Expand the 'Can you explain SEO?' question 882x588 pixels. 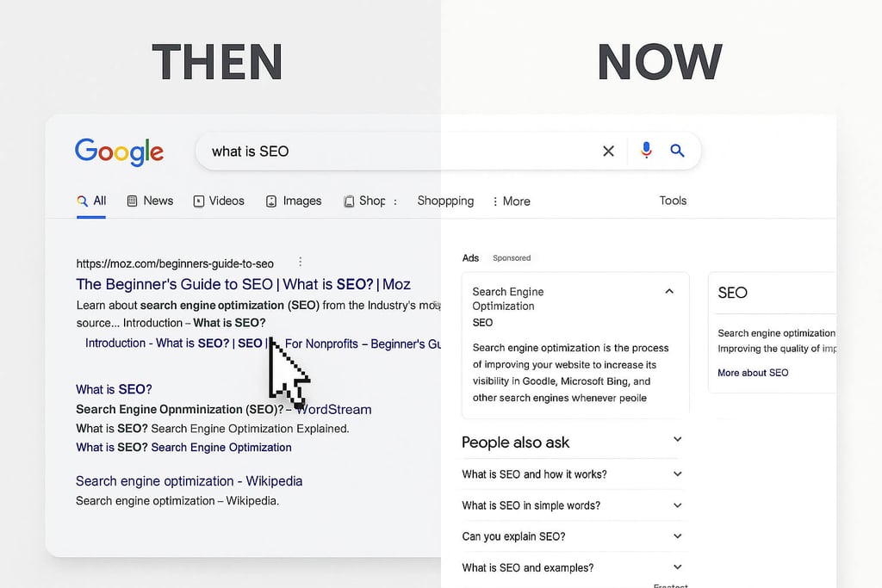[677, 536]
